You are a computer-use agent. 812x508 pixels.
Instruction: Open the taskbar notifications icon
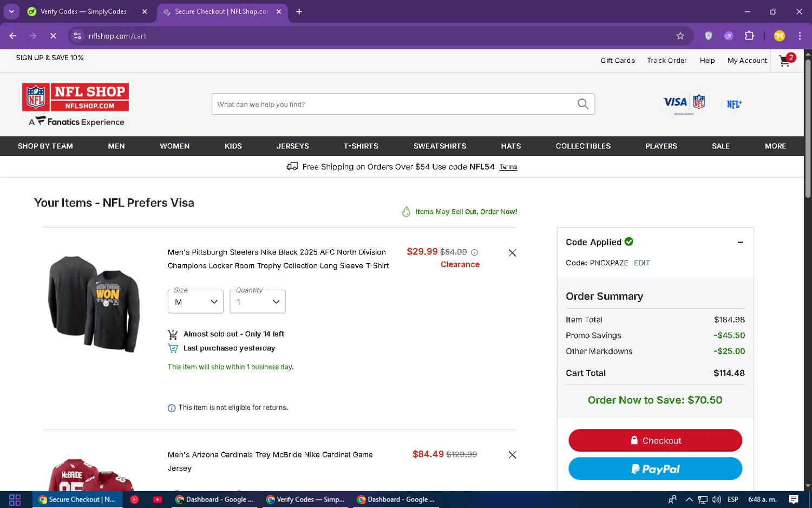coord(793,499)
